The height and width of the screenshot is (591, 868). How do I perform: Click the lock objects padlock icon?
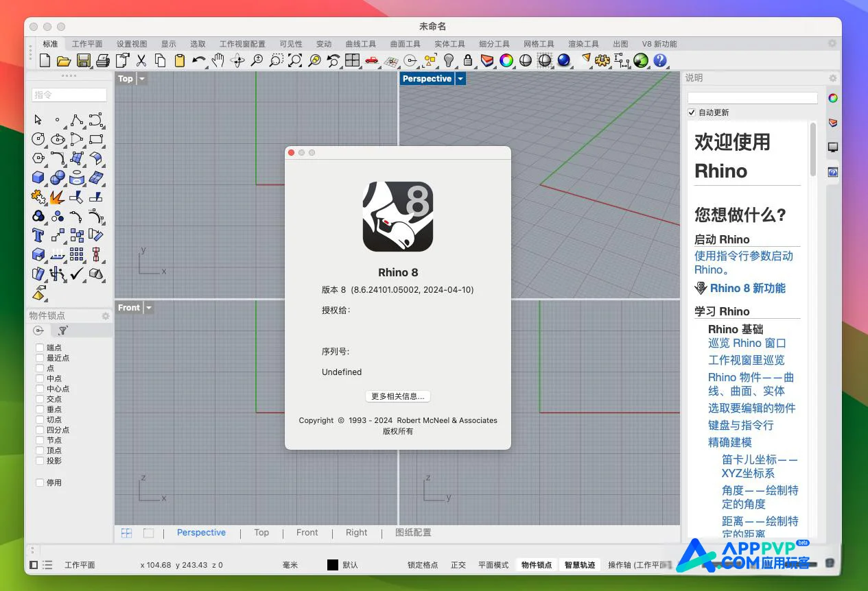pos(468,60)
